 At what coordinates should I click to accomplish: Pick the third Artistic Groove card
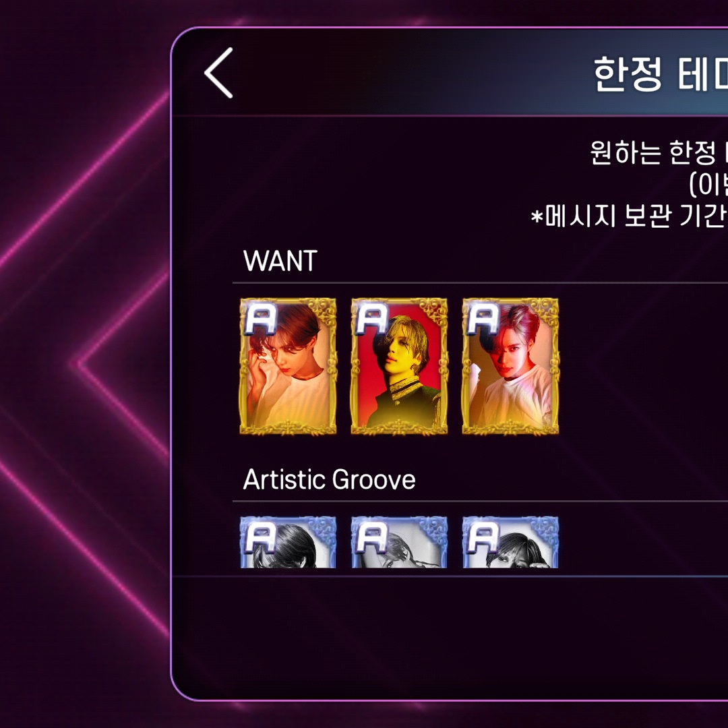tap(510, 542)
